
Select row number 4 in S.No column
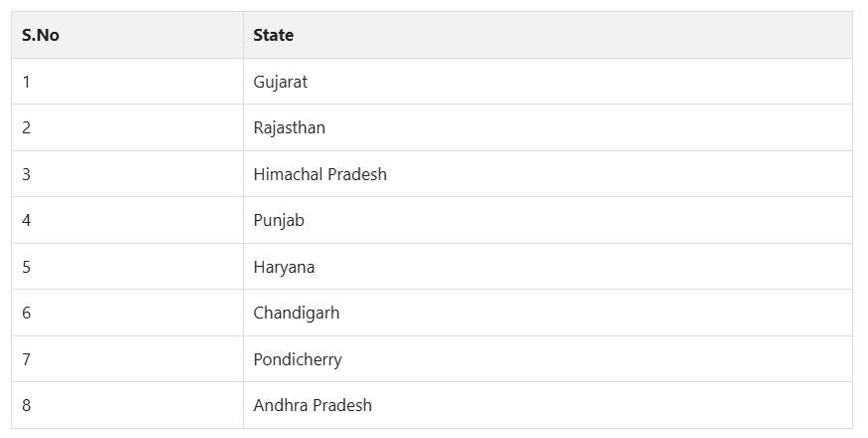[27, 221]
